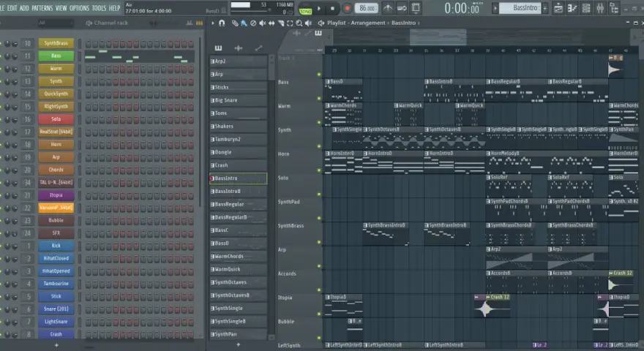Screen dimensions: 644x351
Task: Show audio clips in the picker panel
Action: click(x=239, y=48)
